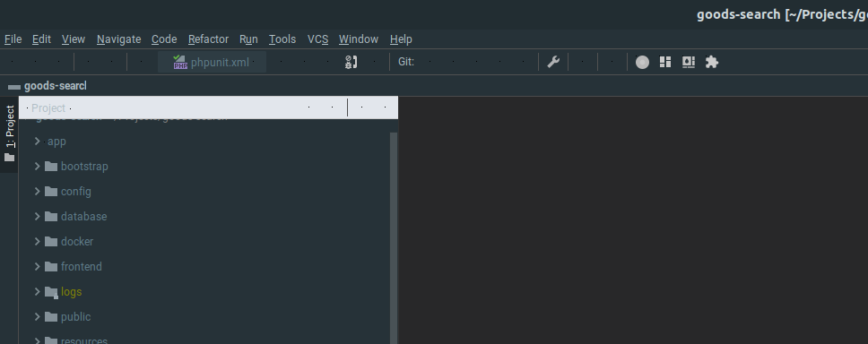The image size is (868, 344).
Task: Expand the frontend folder chevron
Action: (x=37, y=267)
